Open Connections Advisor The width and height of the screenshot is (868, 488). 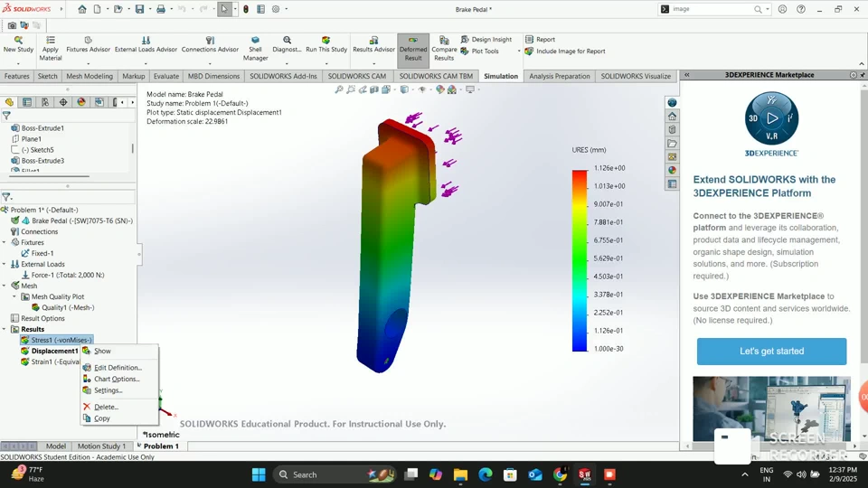pyautogui.click(x=210, y=45)
